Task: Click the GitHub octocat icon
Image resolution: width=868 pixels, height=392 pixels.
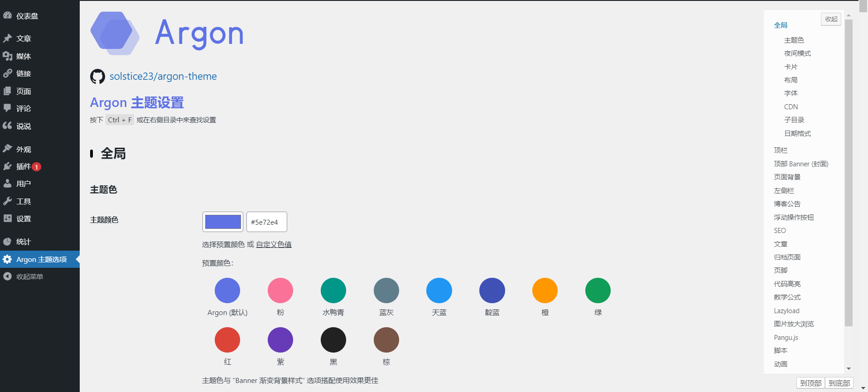Action: click(97, 77)
